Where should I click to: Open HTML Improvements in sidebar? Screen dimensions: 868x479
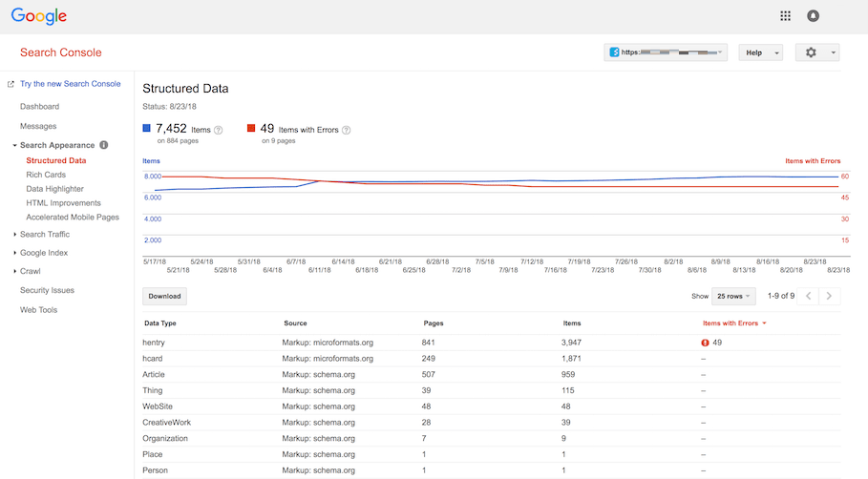[63, 203]
